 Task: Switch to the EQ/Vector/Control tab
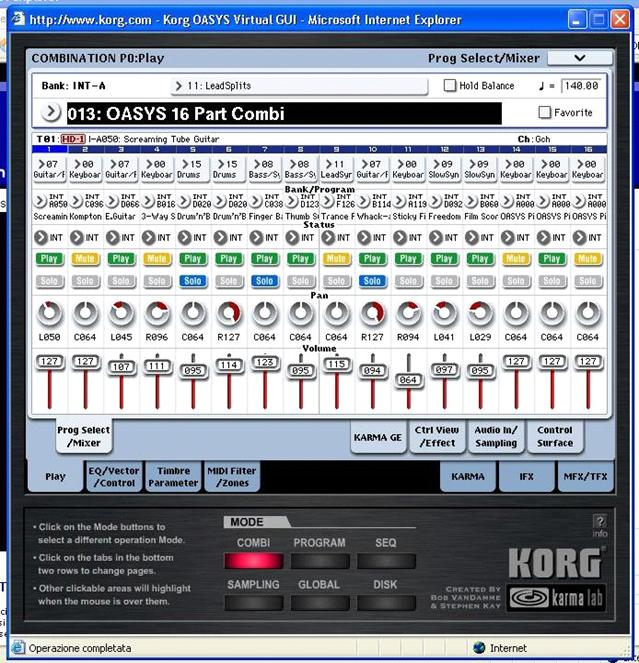click(x=114, y=477)
